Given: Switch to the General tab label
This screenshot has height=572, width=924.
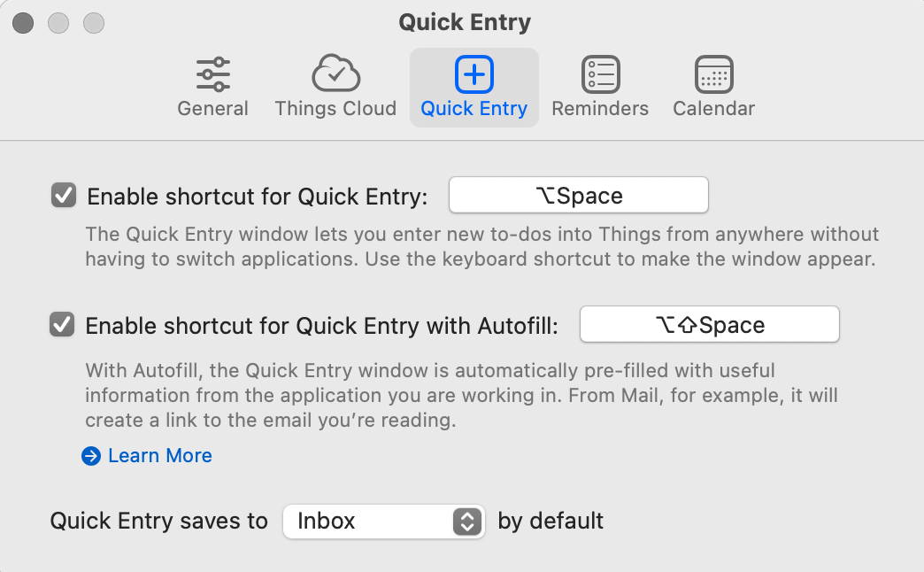Looking at the screenshot, I should (x=212, y=109).
